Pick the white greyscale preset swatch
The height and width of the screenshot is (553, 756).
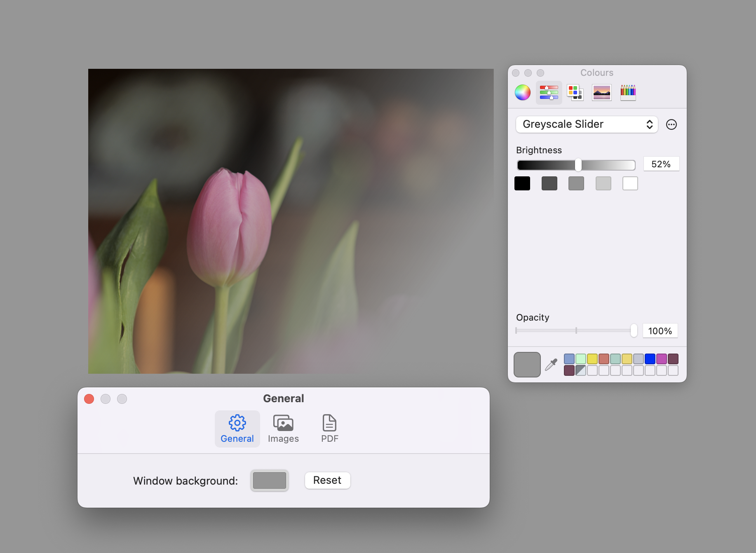pyautogui.click(x=630, y=183)
